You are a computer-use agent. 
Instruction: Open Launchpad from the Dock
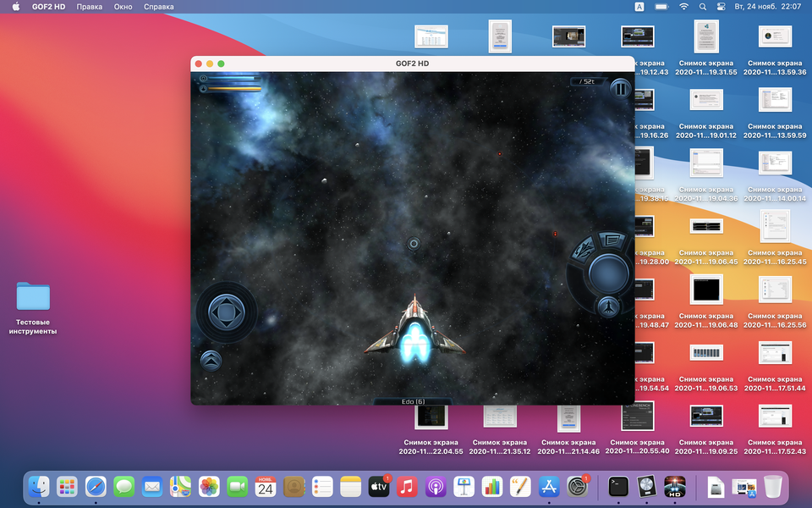click(x=68, y=487)
